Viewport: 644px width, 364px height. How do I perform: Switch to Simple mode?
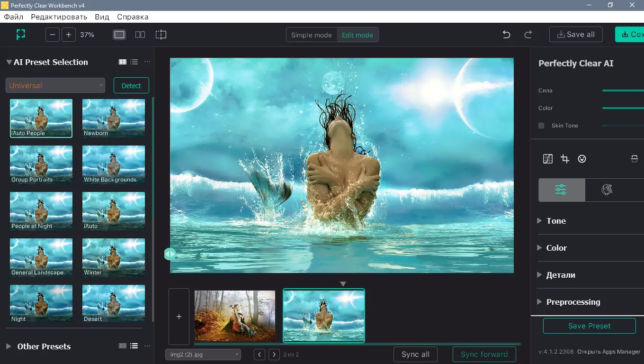pyautogui.click(x=312, y=35)
